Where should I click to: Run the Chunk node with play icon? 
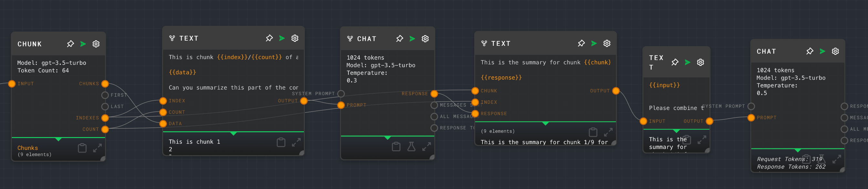pos(83,44)
